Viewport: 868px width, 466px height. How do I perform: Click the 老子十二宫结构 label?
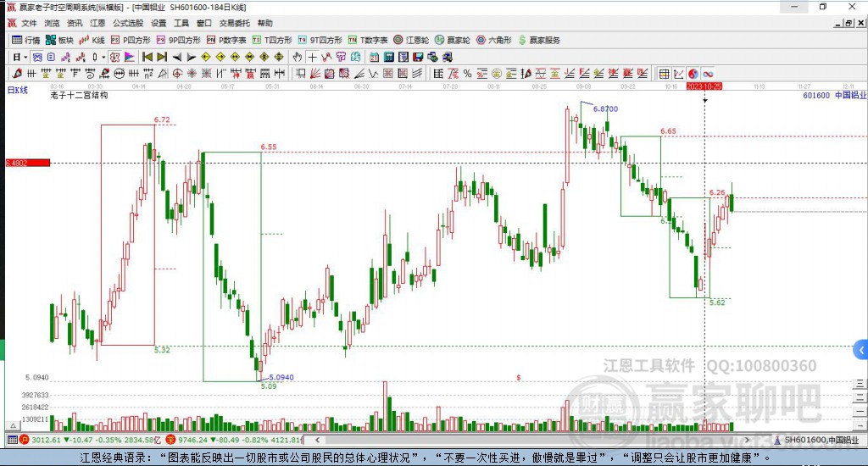coord(79,95)
